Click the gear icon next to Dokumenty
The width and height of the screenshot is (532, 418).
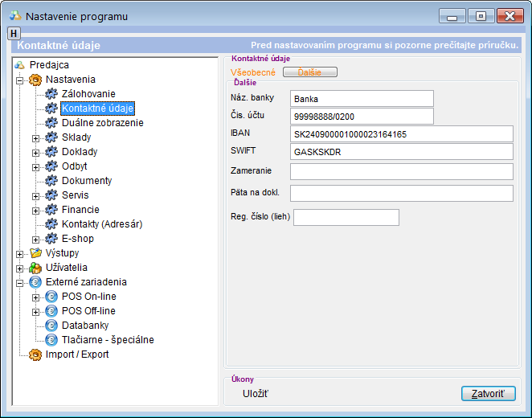pos(51,181)
